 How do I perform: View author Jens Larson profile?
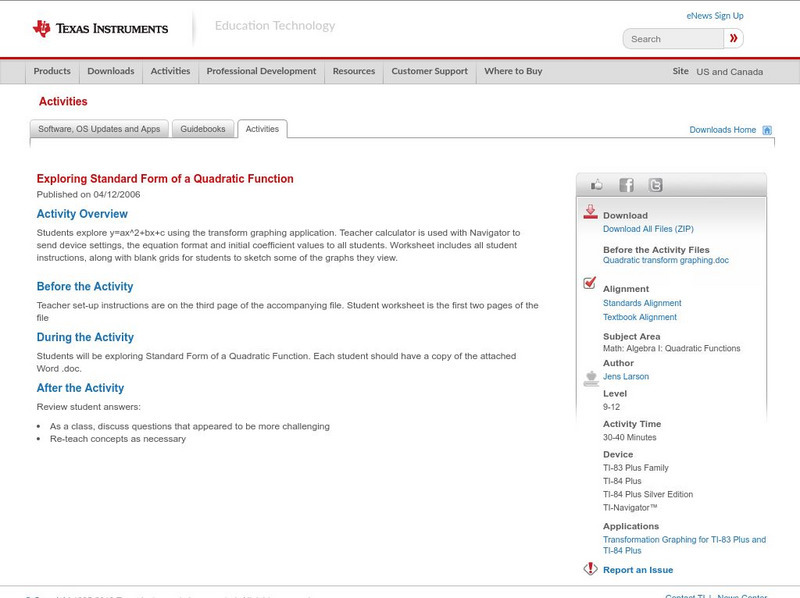[x=626, y=377]
